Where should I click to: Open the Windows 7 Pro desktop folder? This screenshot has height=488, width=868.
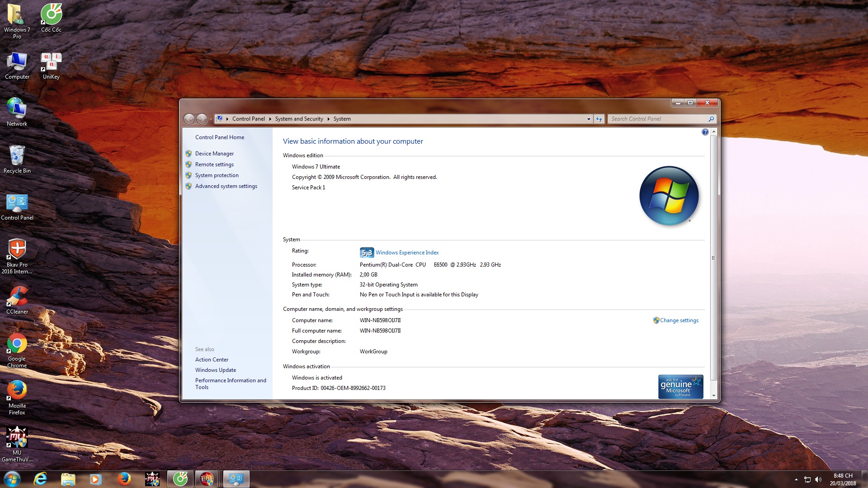pyautogui.click(x=17, y=21)
